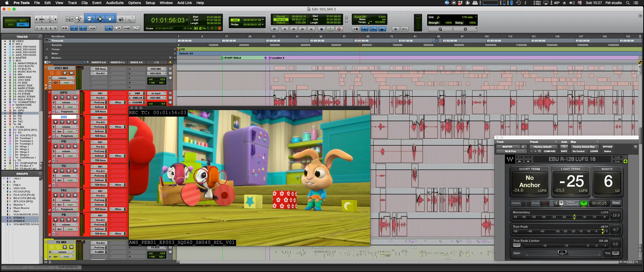Click Return to Zero transport button
The image size is (644, 272).
click(x=285, y=29)
